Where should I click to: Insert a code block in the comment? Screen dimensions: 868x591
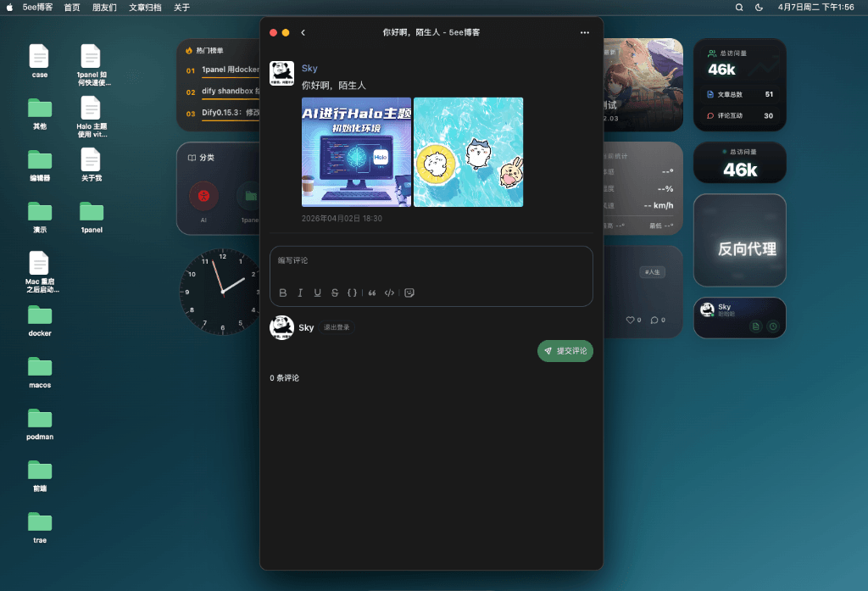tap(389, 293)
